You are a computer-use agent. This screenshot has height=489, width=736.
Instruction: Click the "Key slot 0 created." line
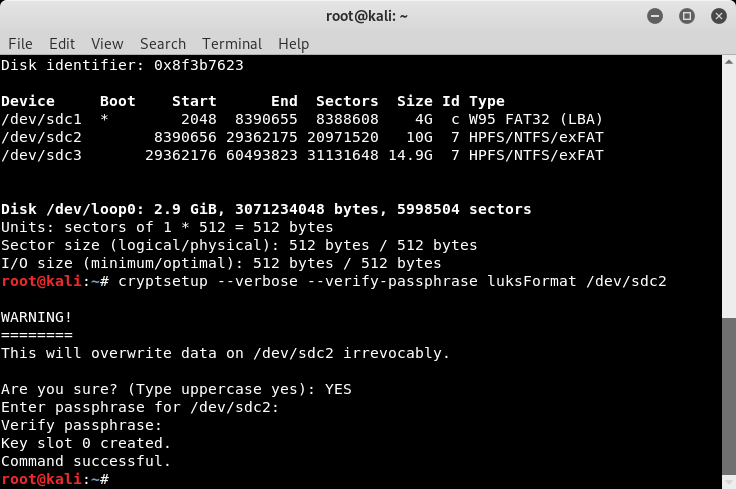click(86, 443)
